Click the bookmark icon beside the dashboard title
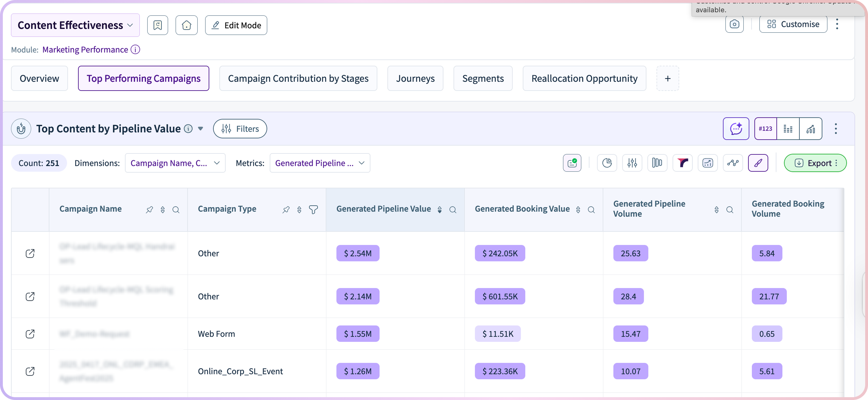 tap(157, 25)
